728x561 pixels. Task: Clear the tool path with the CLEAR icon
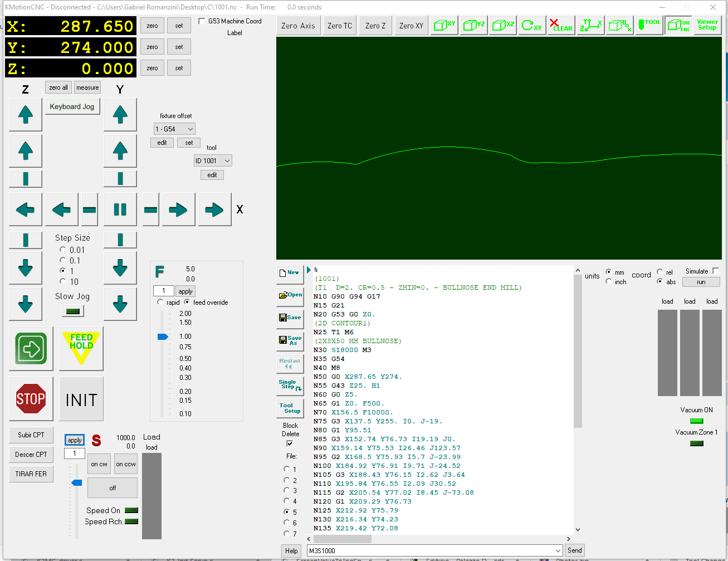561,26
